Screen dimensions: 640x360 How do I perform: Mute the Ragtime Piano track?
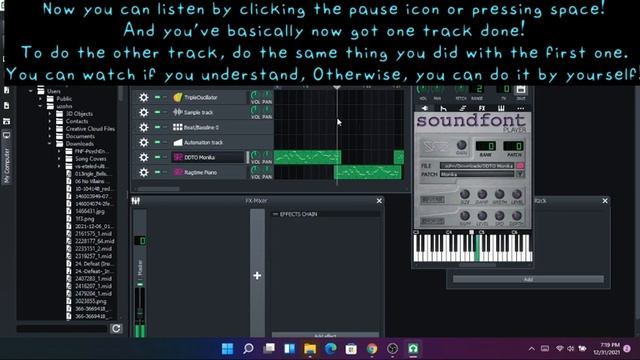[157, 172]
